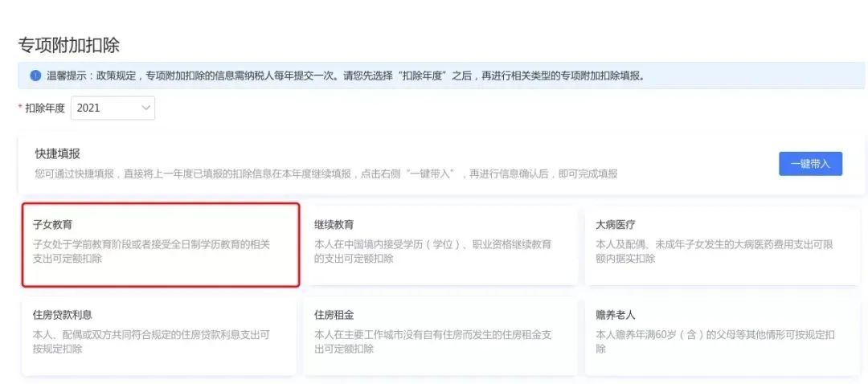Open the 住房租金 deduction card
Viewport: 868px width, 384px height.
[440, 336]
